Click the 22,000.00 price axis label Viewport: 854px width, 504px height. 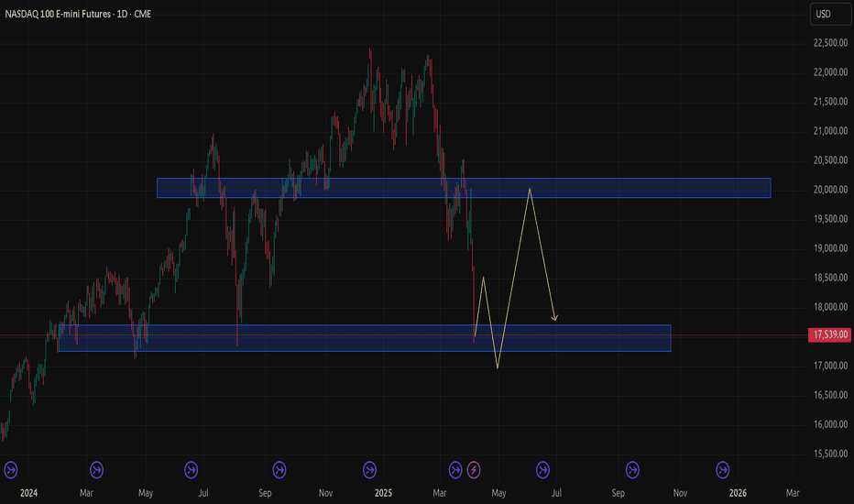click(830, 72)
